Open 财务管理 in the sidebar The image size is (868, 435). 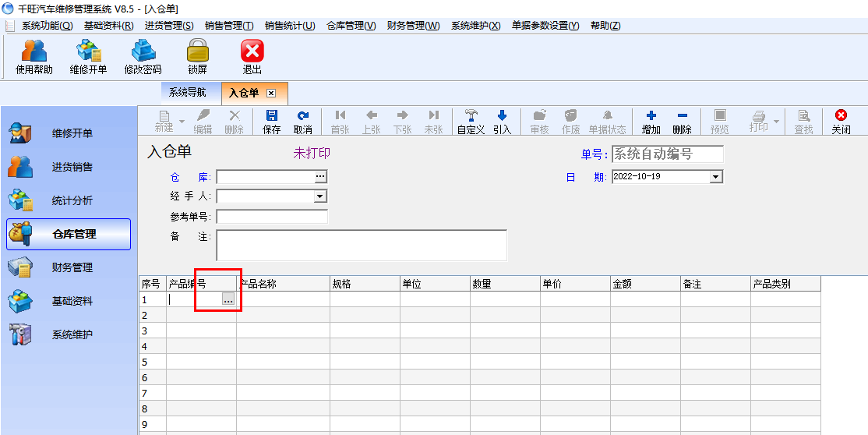(69, 267)
